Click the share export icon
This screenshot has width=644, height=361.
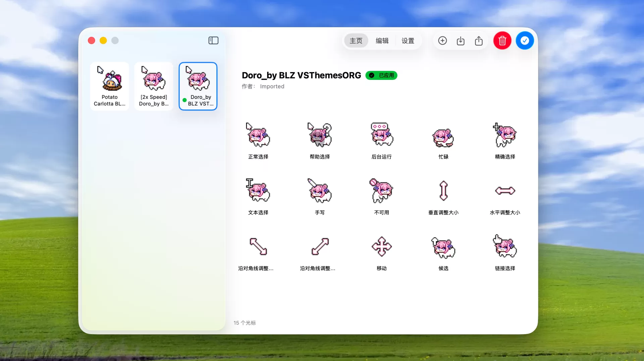479,41
